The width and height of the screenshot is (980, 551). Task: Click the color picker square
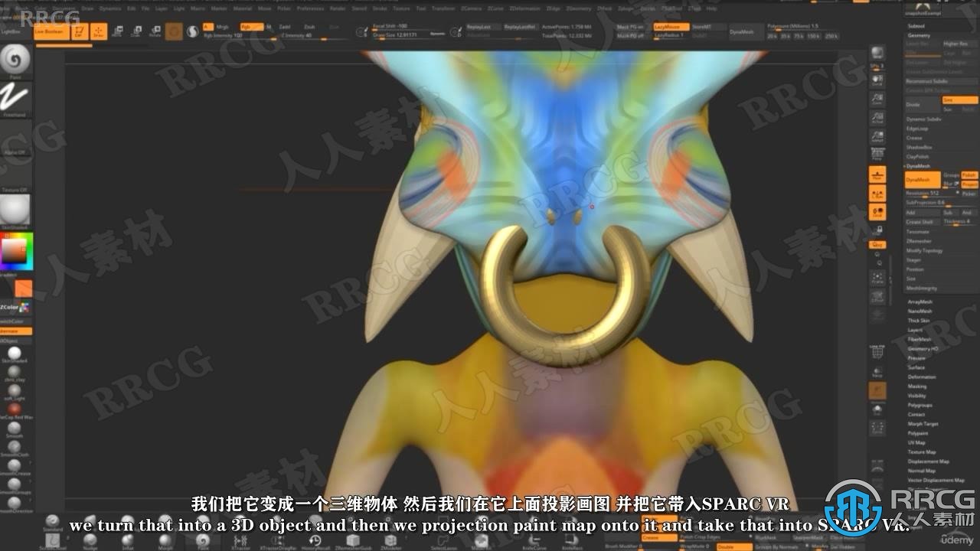tap(16, 252)
